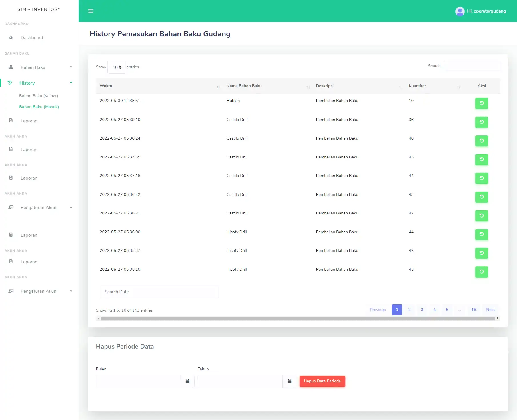The height and width of the screenshot is (420, 517).
Task: Go to page 2 of entries
Action: point(410,310)
